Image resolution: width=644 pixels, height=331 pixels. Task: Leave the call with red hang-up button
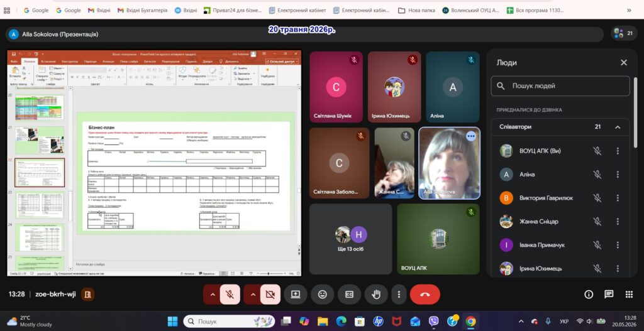[425, 295]
